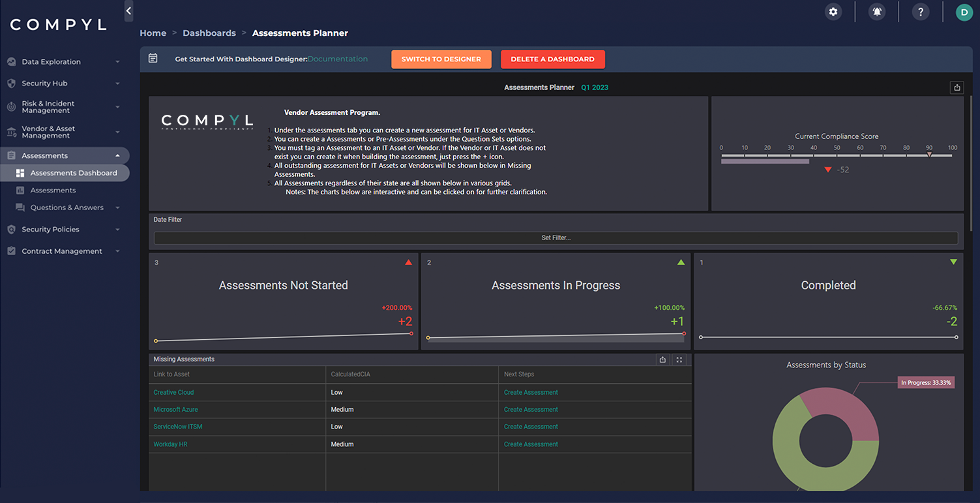Click the Security Hub shield icon

click(12, 83)
